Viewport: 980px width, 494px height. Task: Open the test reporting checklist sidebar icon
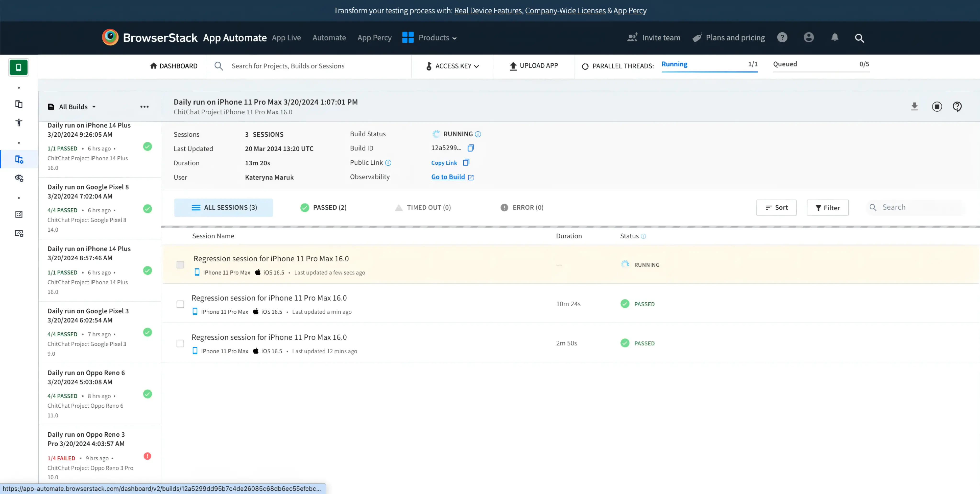(x=19, y=215)
